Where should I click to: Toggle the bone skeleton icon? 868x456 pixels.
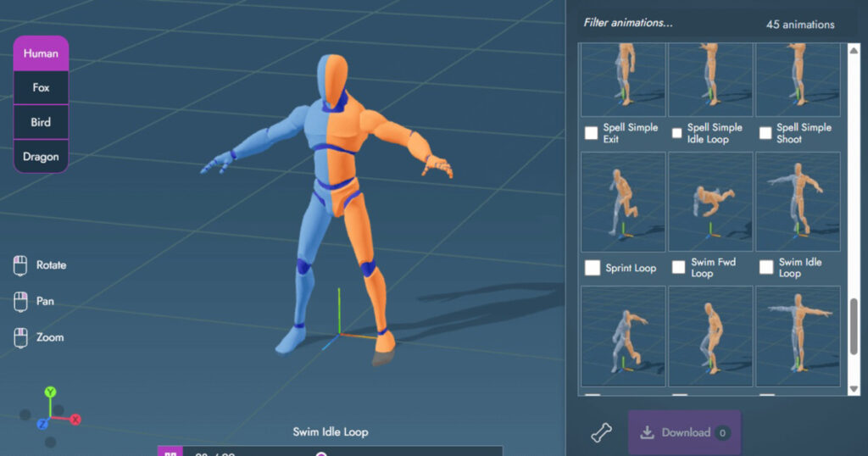[601, 433]
